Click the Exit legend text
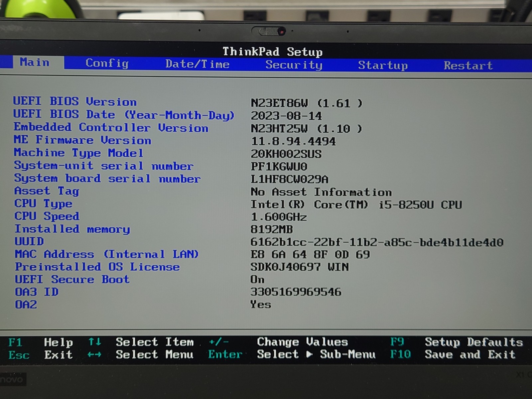 click(x=59, y=355)
